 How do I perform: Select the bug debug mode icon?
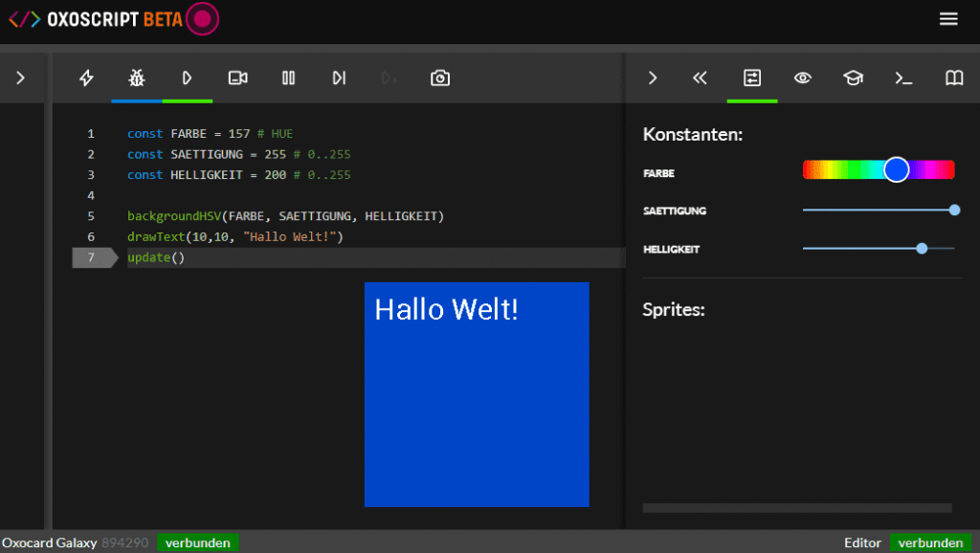[137, 78]
